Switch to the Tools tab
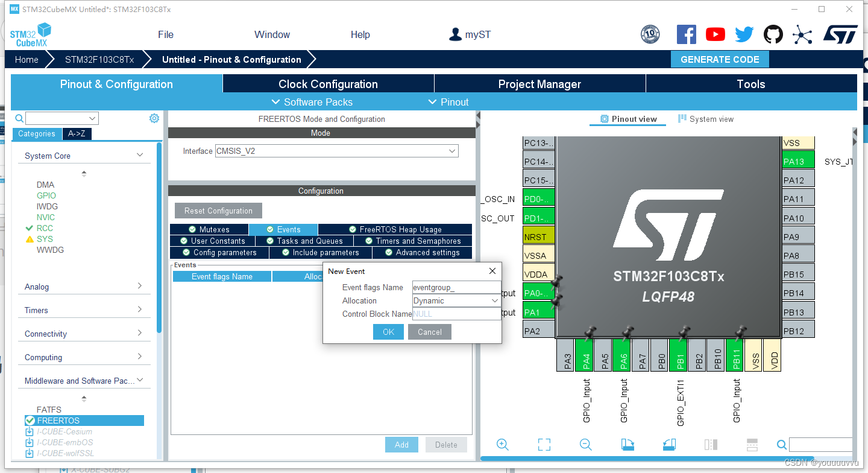868x473 pixels. pyautogui.click(x=751, y=84)
